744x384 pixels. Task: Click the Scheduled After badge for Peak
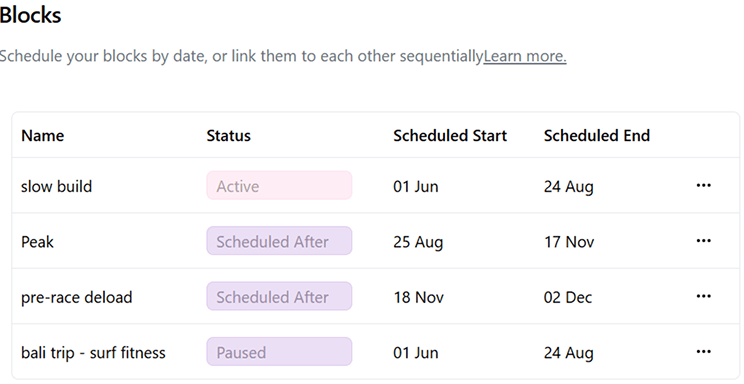coord(279,241)
